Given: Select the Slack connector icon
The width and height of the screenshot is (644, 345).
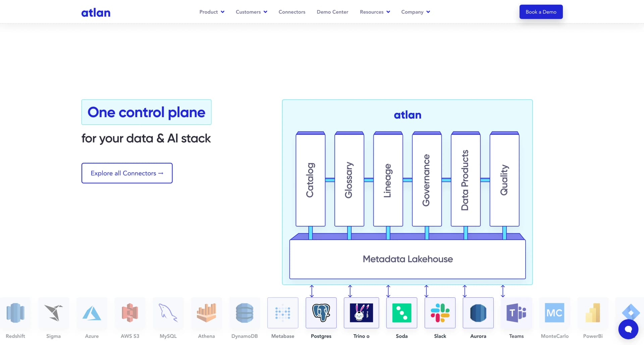Looking at the screenshot, I should point(440,313).
